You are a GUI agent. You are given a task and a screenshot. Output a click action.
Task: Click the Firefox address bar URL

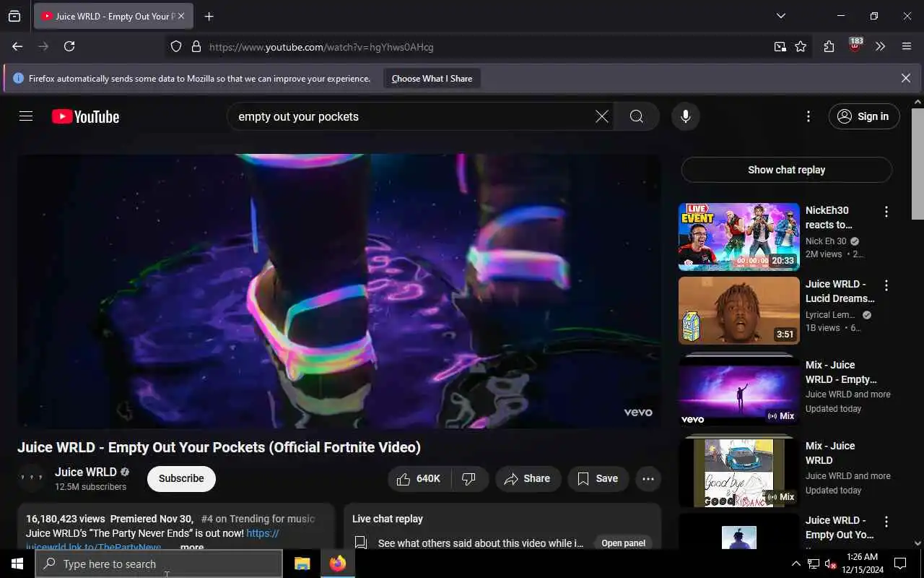[x=321, y=47]
